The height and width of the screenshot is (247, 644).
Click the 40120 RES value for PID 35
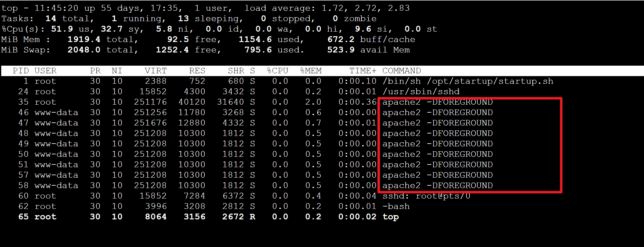[192, 102]
